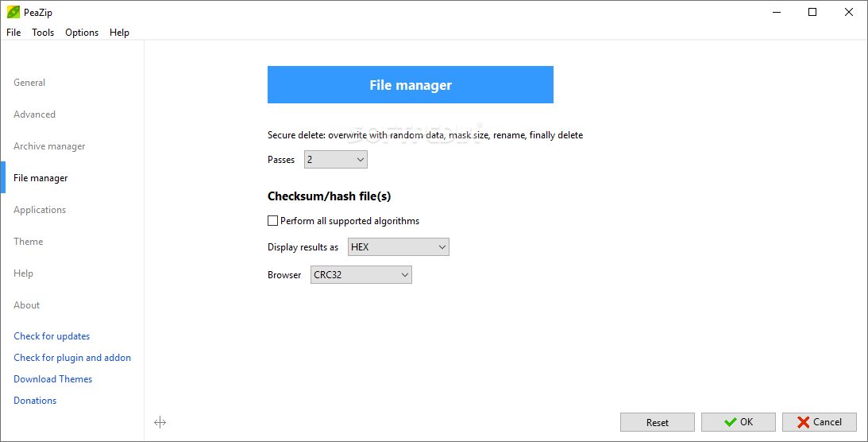Expand the Display results as dropdown
This screenshot has width=868, height=442.
coord(398,247)
